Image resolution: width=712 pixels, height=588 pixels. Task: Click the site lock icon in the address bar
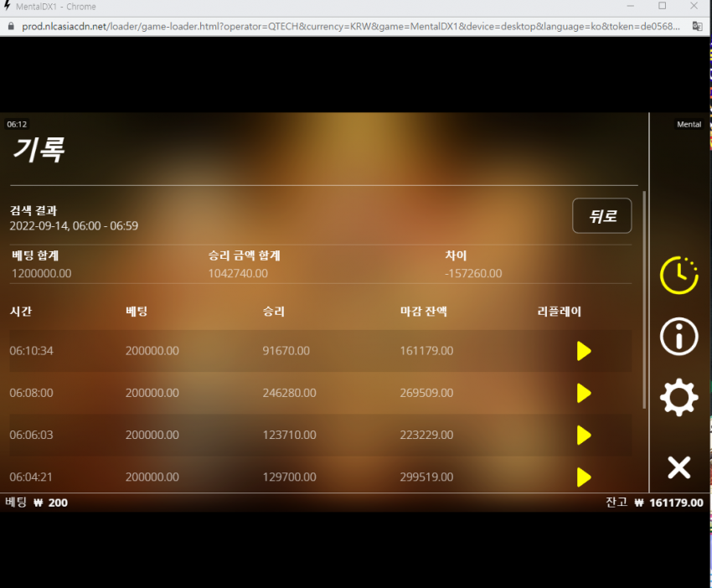click(x=12, y=26)
